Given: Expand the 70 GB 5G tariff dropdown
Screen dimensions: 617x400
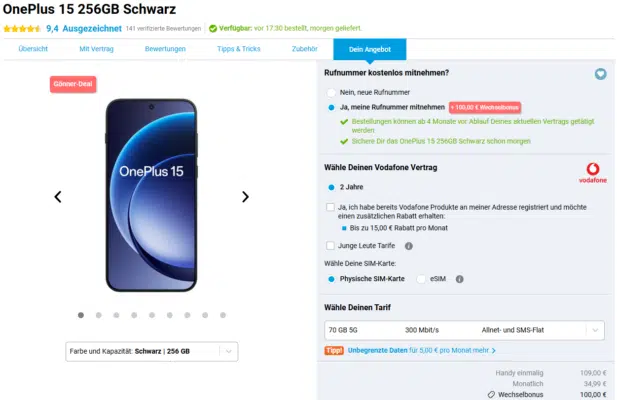Looking at the screenshot, I should [x=464, y=329].
